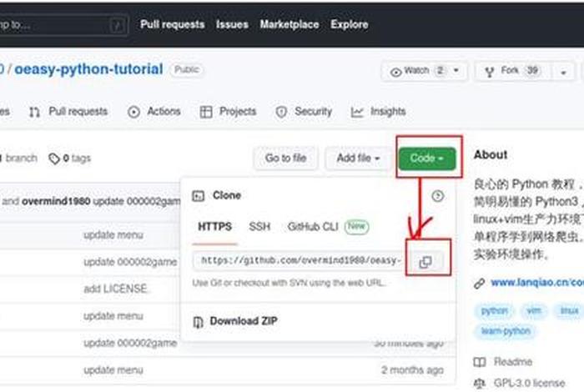Viewport: 584px width, 392px height.
Task: Select the HTTPS clone tab
Action: pyautogui.click(x=215, y=226)
